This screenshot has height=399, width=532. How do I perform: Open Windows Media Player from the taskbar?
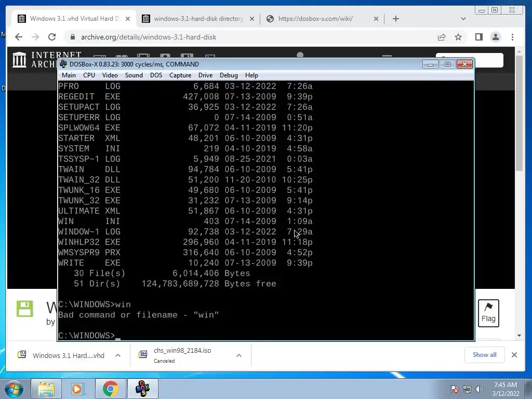pyautogui.click(x=77, y=389)
